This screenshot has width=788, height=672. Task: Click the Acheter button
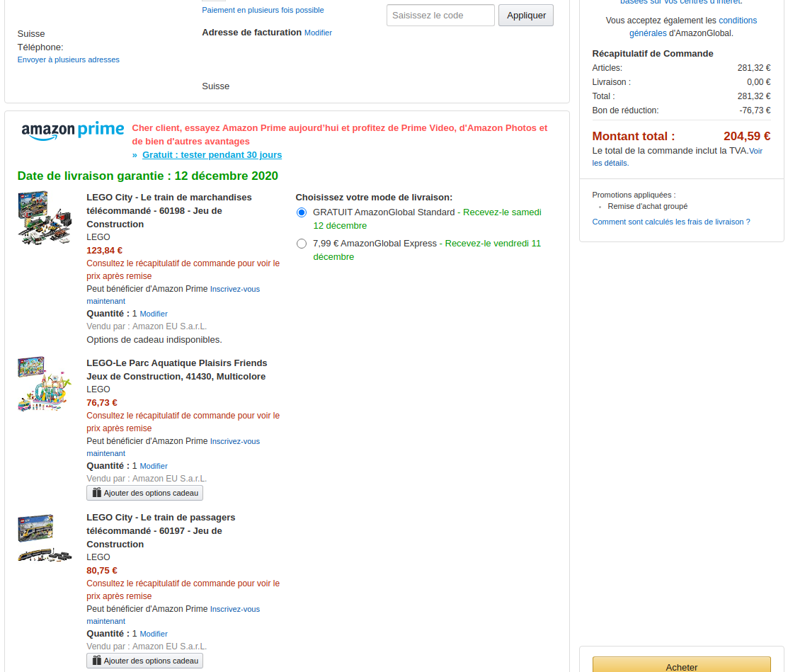(681, 666)
